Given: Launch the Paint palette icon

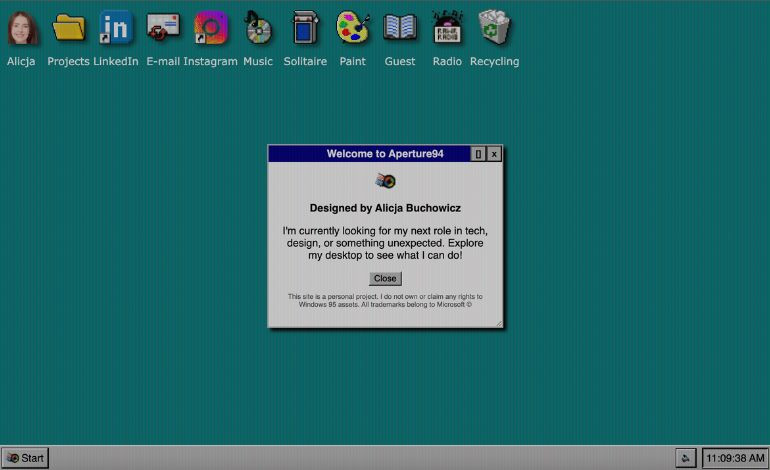Looking at the screenshot, I should [353, 28].
